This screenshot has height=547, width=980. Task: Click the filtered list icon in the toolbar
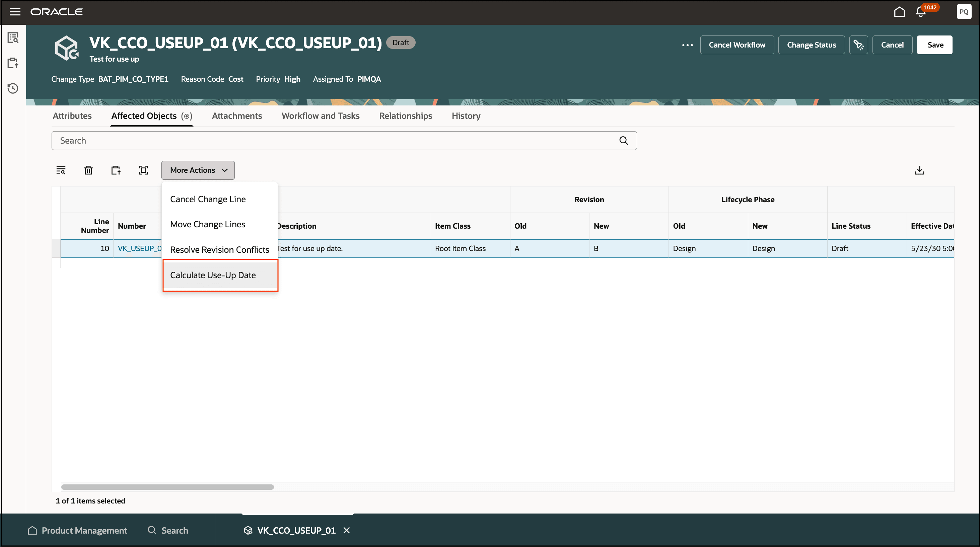61,170
